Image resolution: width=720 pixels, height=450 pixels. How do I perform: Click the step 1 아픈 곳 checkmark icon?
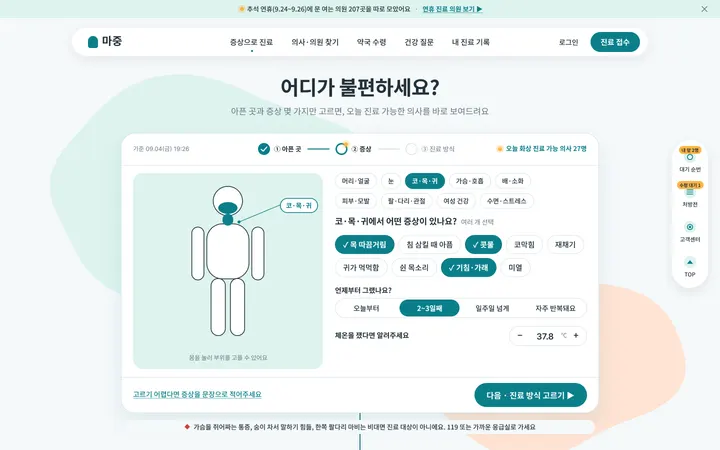point(264,149)
